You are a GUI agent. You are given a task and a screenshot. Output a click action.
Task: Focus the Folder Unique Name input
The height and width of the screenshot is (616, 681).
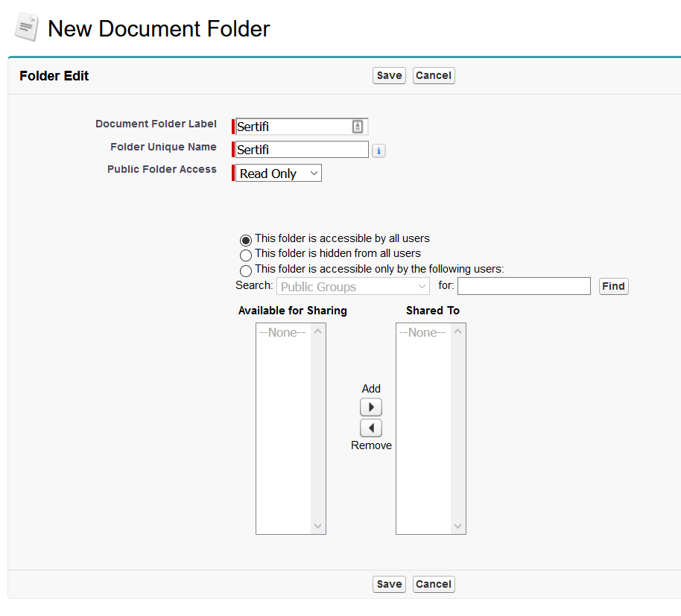(x=302, y=150)
